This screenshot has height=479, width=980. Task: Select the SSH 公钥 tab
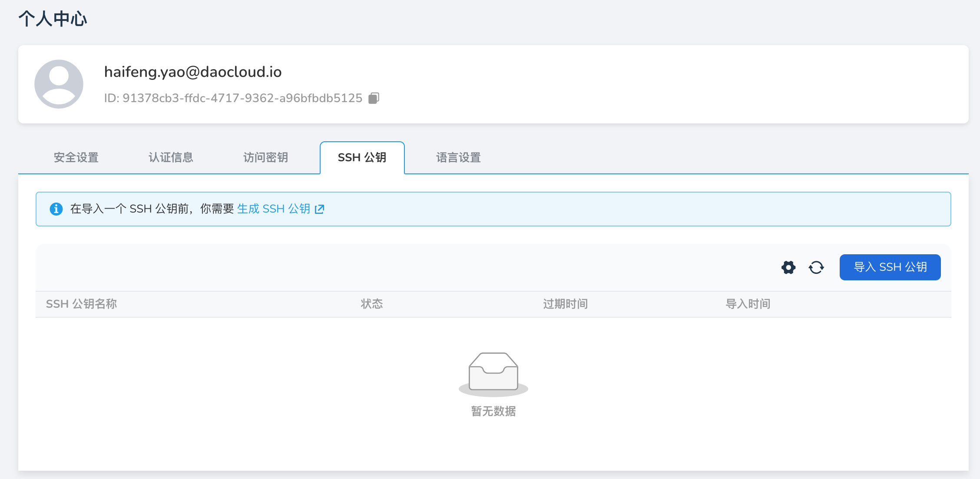[362, 157]
